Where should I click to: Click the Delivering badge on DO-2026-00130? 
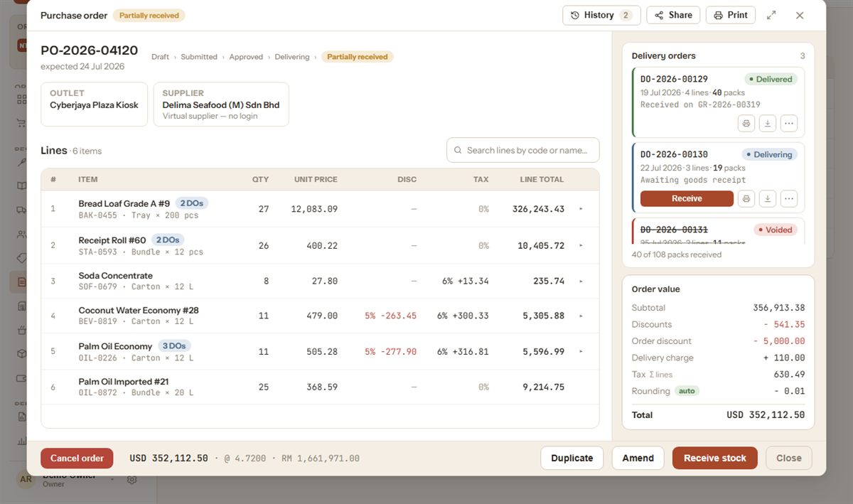click(769, 155)
